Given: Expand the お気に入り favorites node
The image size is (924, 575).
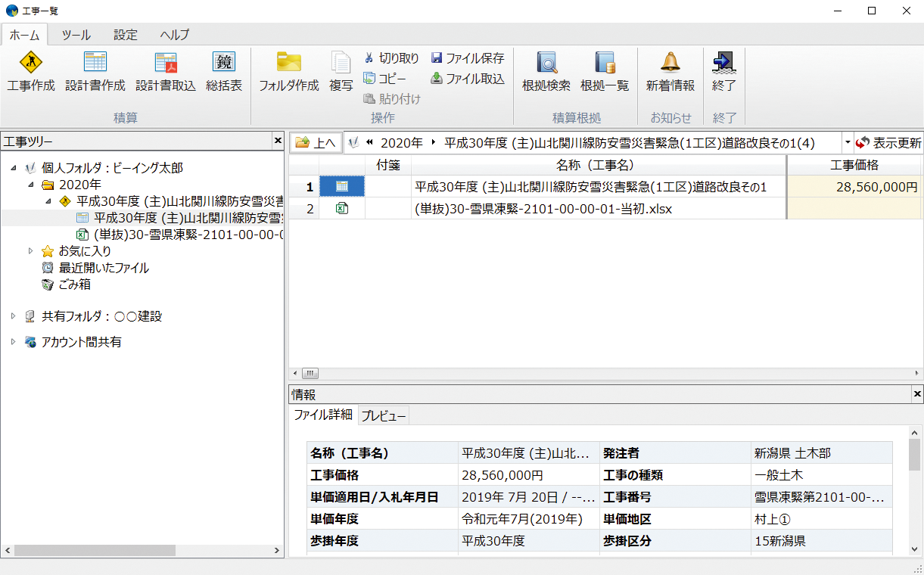Looking at the screenshot, I should (31, 251).
